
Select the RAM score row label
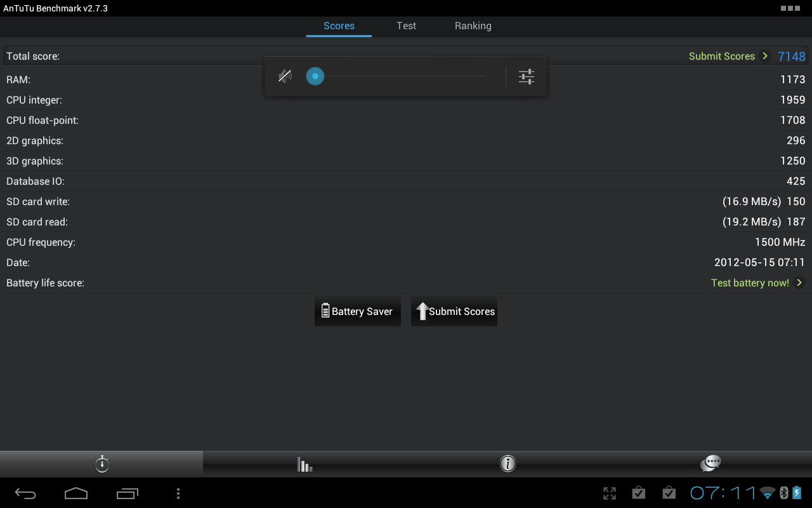tap(18, 79)
